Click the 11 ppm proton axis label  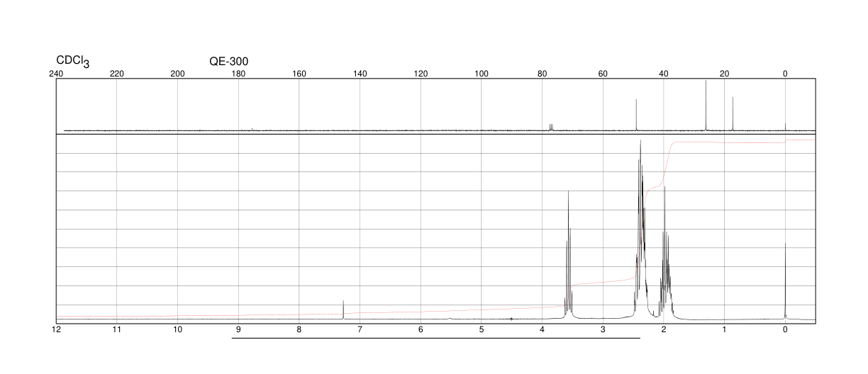(117, 329)
